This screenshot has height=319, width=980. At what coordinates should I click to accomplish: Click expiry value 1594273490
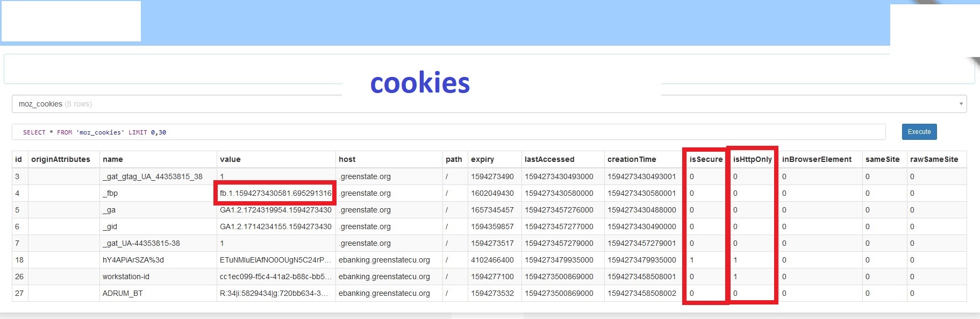(x=492, y=176)
